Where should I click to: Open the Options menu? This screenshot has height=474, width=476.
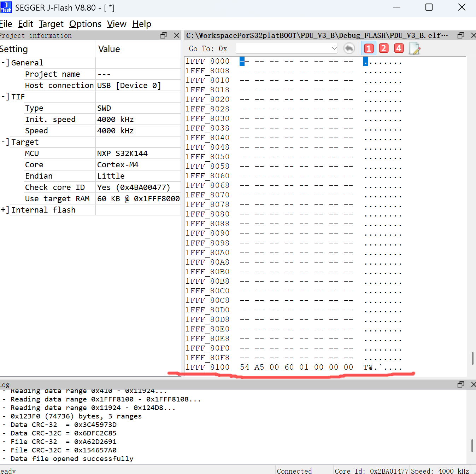pyautogui.click(x=85, y=24)
